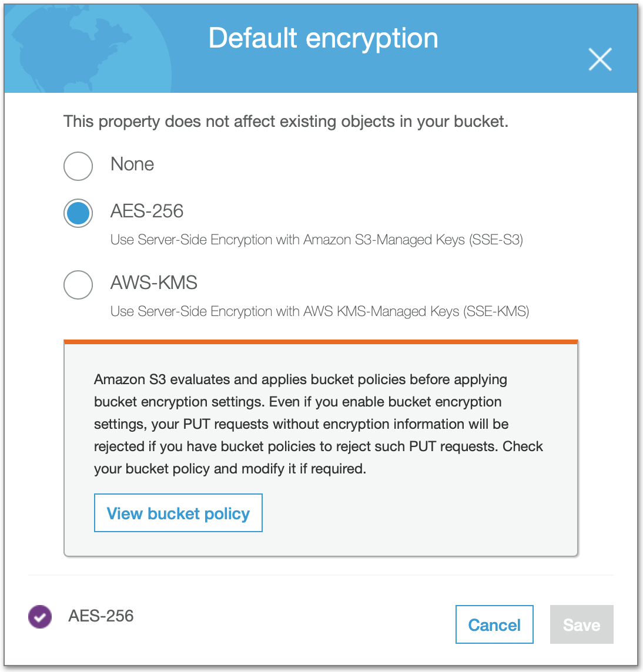
Task: Click the AES-256 option label text
Action: pyautogui.click(x=147, y=211)
